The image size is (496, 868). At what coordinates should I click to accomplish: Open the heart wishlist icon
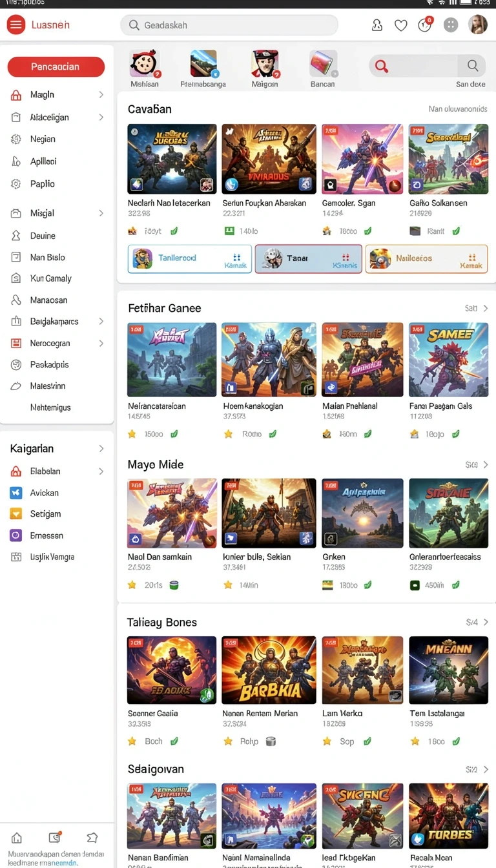(x=401, y=25)
